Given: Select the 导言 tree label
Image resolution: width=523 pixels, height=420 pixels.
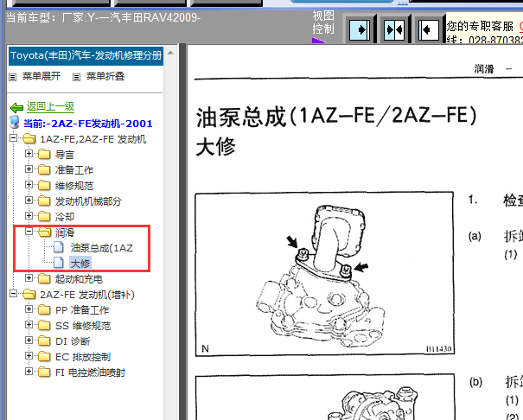Looking at the screenshot, I should click(65, 155).
